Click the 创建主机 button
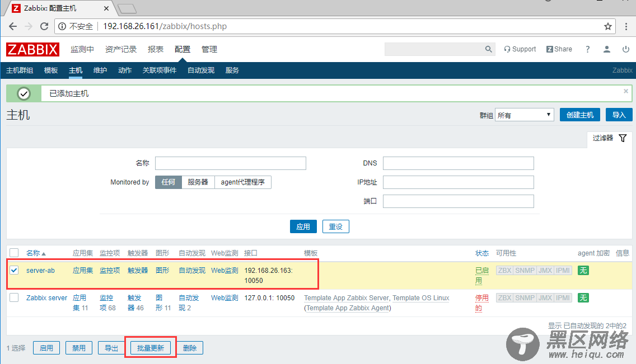The width and height of the screenshot is (636, 364). point(579,115)
